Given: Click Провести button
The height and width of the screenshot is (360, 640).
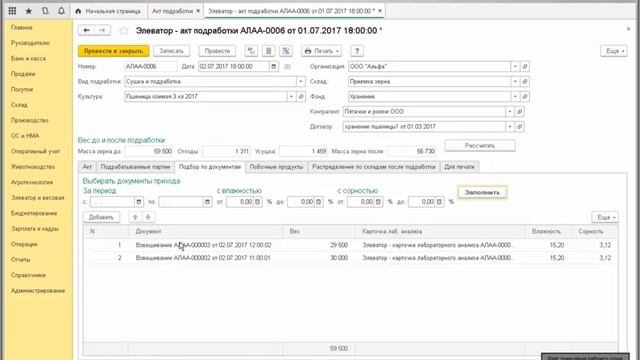Looking at the screenshot, I should pyautogui.click(x=217, y=51).
